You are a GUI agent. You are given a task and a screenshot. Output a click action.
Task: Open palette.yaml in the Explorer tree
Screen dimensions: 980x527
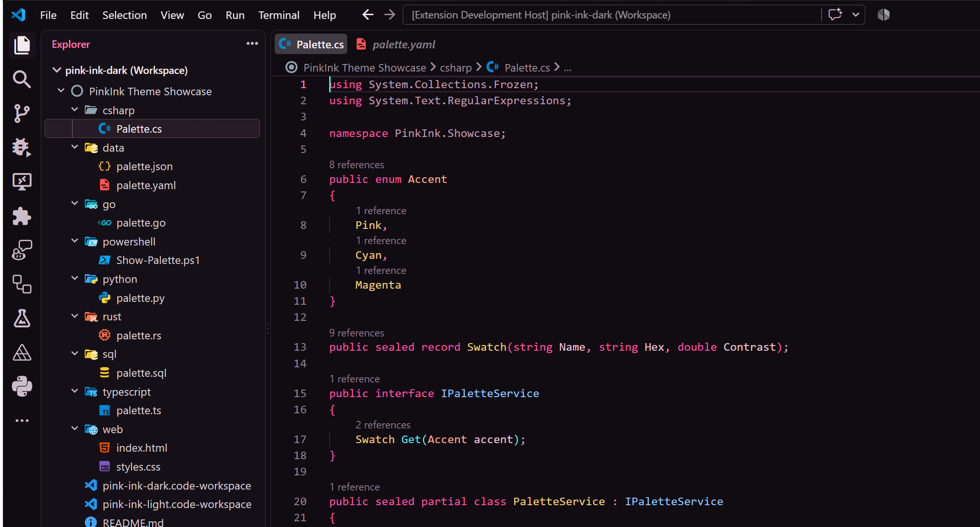pos(152,185)
